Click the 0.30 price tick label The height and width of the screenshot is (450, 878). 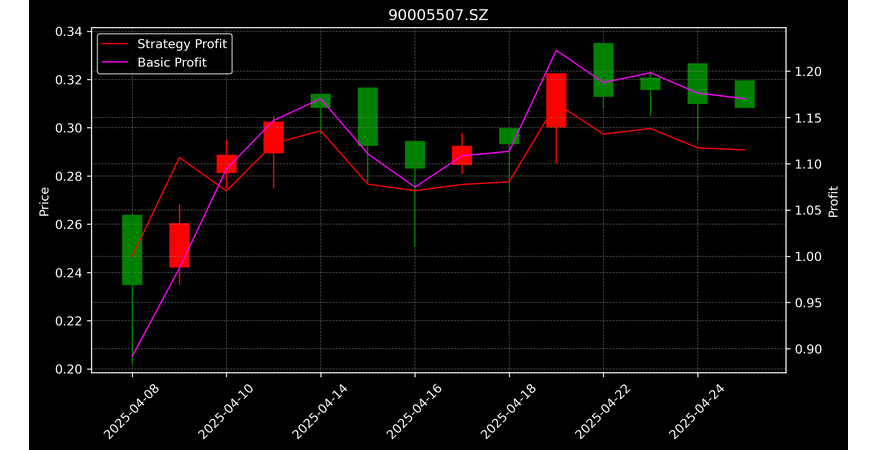click(x=69, y=128)
